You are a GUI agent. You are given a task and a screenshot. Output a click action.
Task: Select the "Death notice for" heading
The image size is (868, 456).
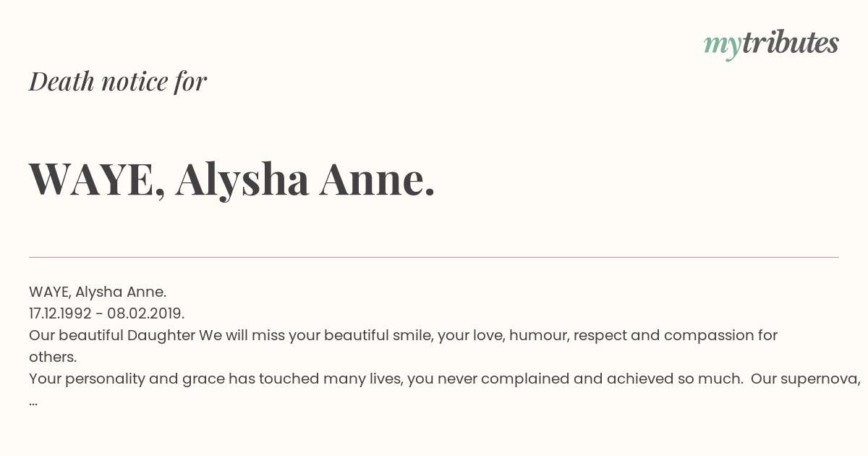point(118,81)
